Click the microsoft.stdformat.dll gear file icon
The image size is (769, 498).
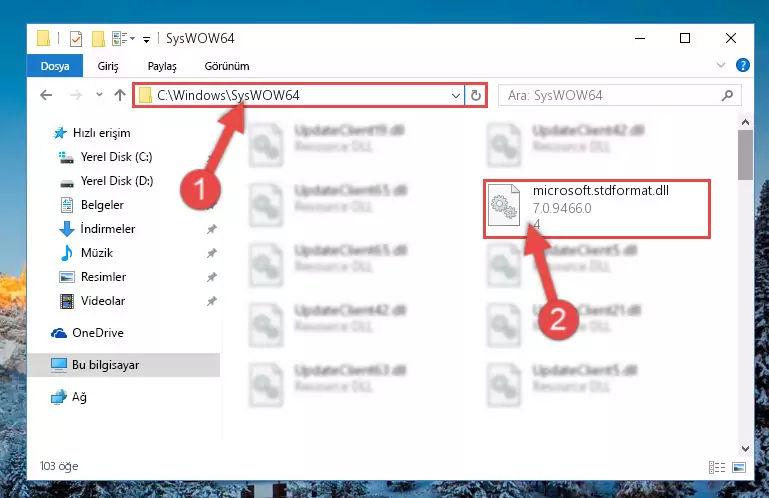(504, 205)
